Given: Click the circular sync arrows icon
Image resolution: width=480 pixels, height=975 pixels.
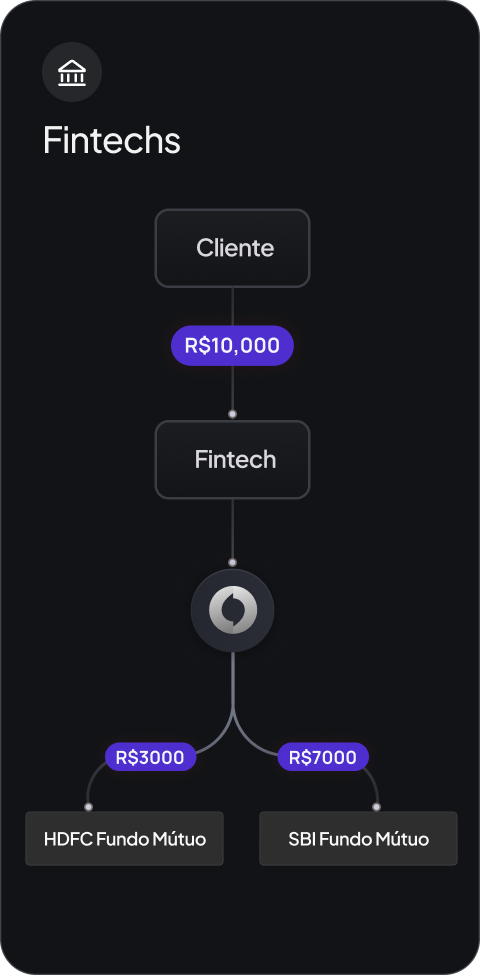Looking at the screenshot, I should [232, 610].
